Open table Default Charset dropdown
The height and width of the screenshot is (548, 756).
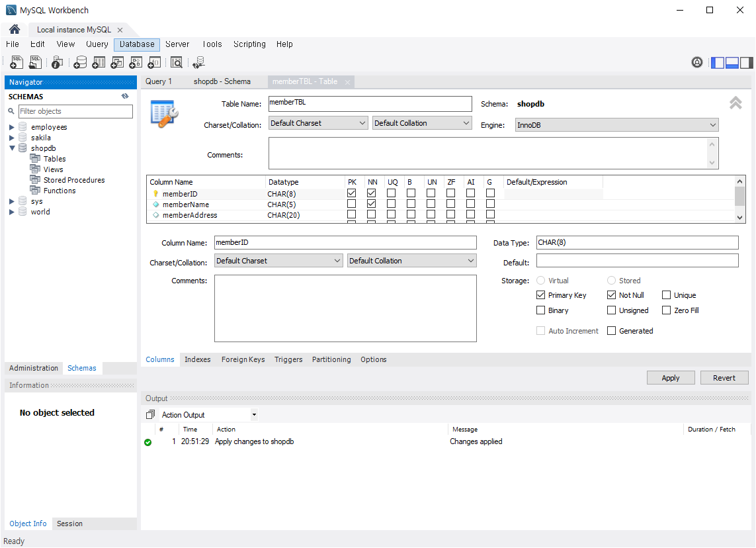318,123
